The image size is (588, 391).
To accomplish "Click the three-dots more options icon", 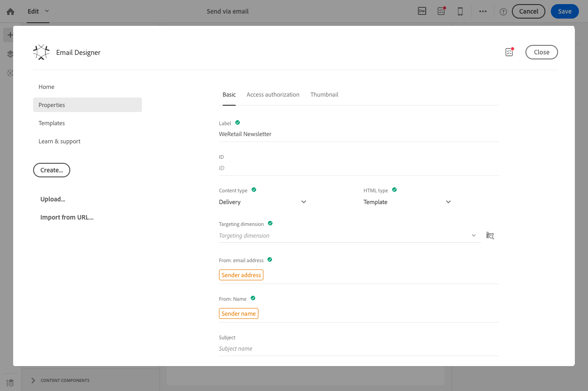I will point(483,12).
